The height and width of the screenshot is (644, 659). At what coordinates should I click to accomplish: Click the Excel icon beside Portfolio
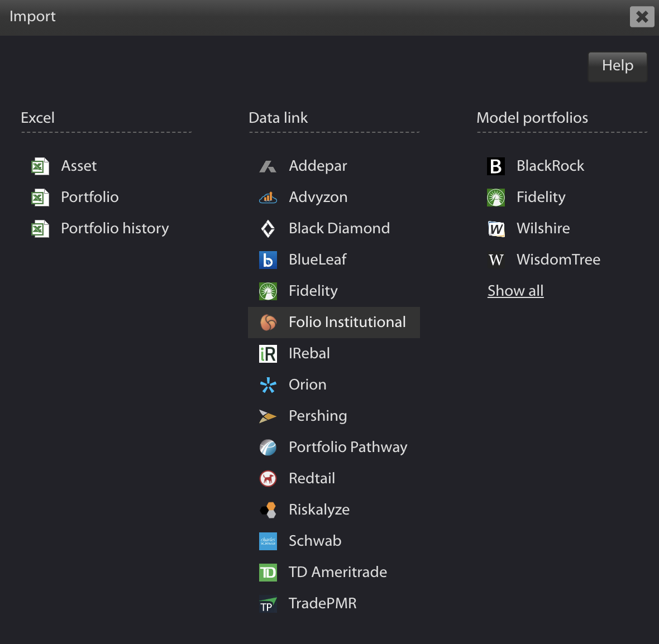pos(40,198)
